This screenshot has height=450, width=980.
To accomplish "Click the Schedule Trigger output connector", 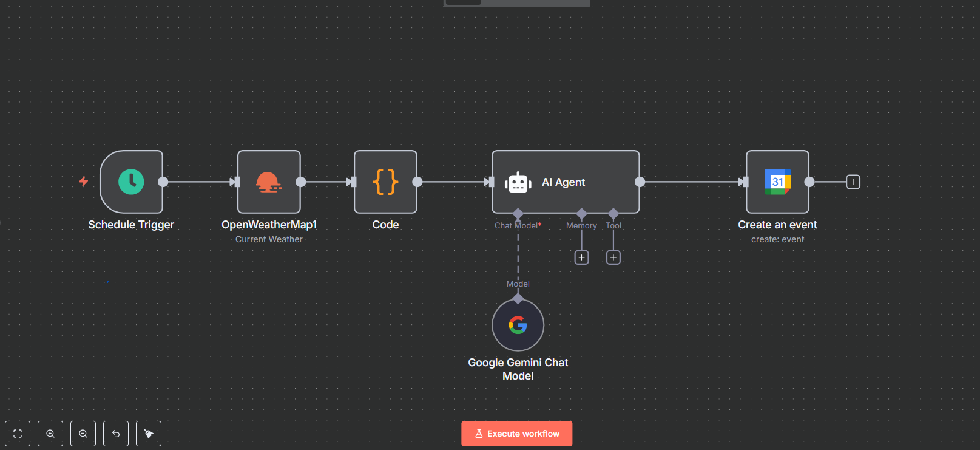I will (x=163, y=182).
